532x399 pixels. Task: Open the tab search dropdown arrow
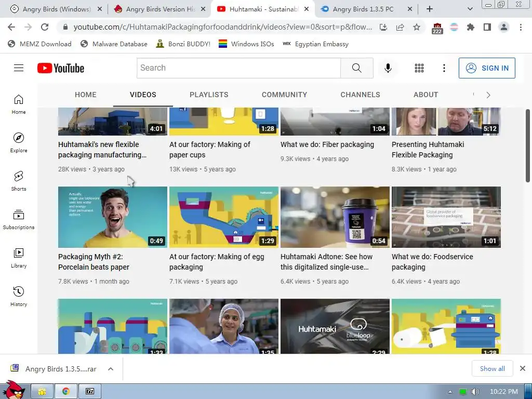470,9
